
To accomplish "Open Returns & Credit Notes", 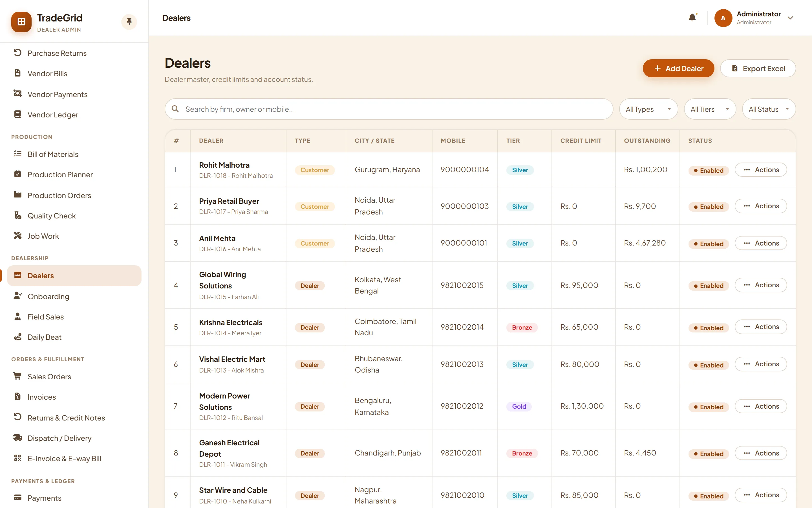I will tap(74, 418).
